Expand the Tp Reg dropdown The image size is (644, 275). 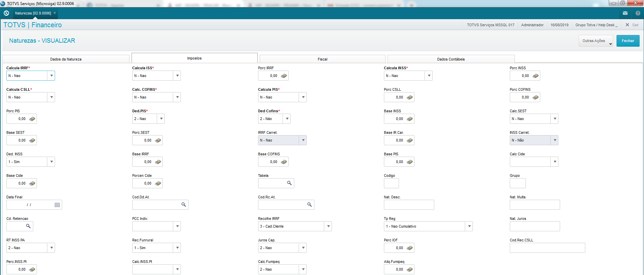pos(469,226)
